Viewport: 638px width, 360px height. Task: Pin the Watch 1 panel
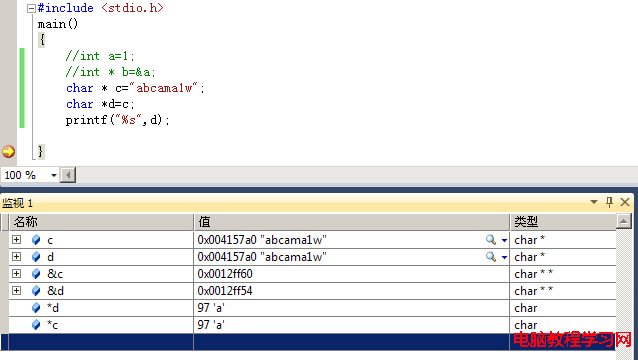click(x=609, y=202)
